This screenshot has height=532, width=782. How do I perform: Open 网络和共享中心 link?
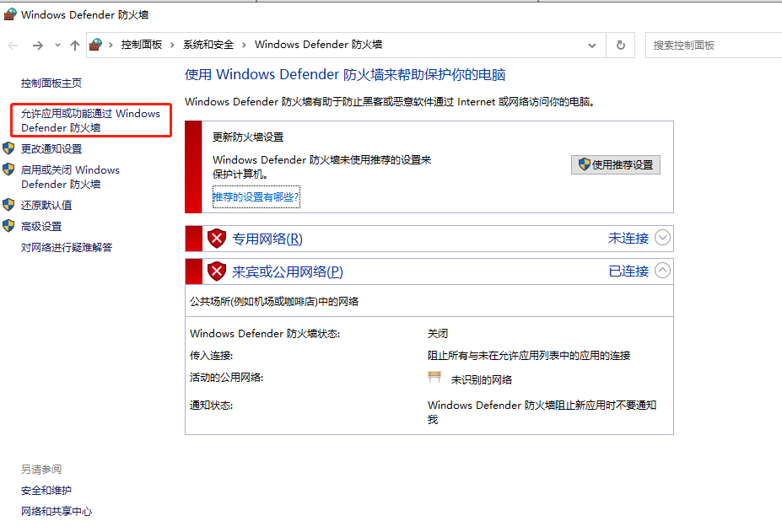click(57, 512)
